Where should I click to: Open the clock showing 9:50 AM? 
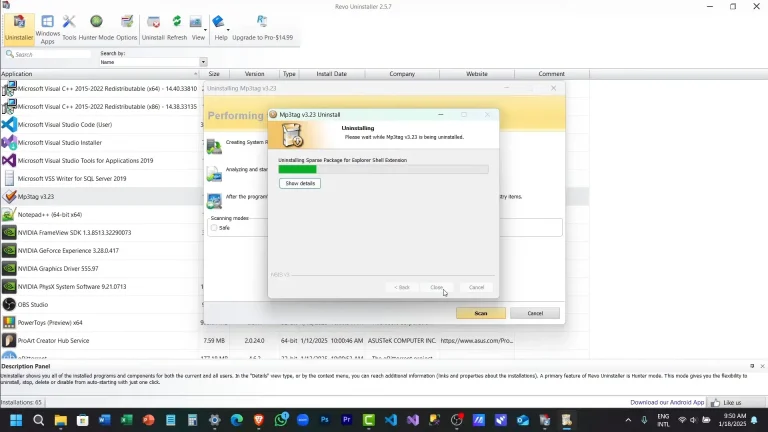point(733,420)
